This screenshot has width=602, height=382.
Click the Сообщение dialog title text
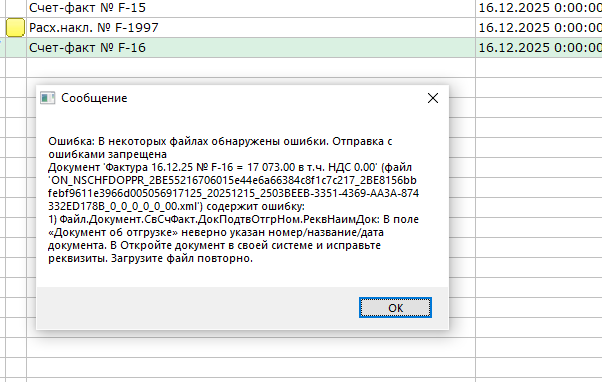click(94, 98)
